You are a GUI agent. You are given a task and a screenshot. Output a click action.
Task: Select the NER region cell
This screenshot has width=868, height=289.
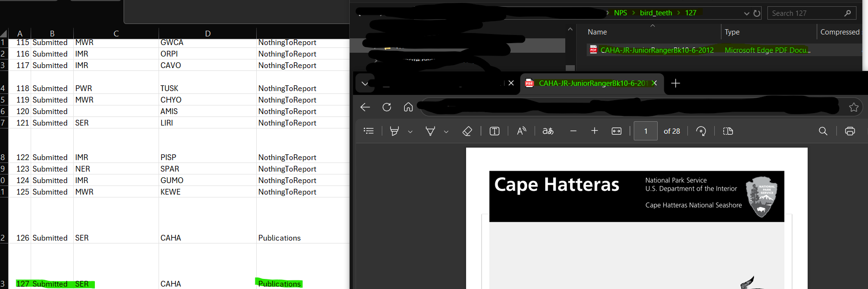[116, 169]
